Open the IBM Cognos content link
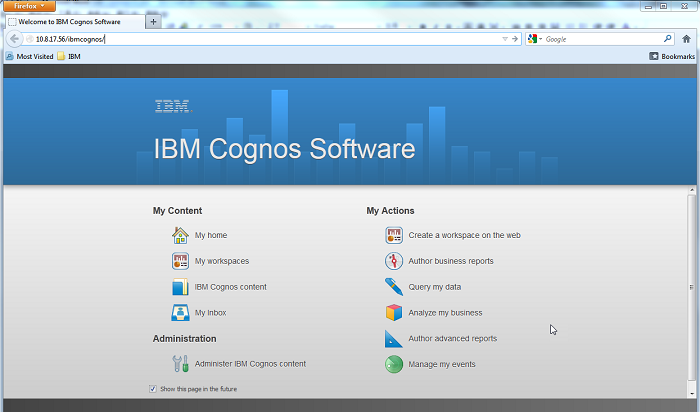 (x=230, y=287)
